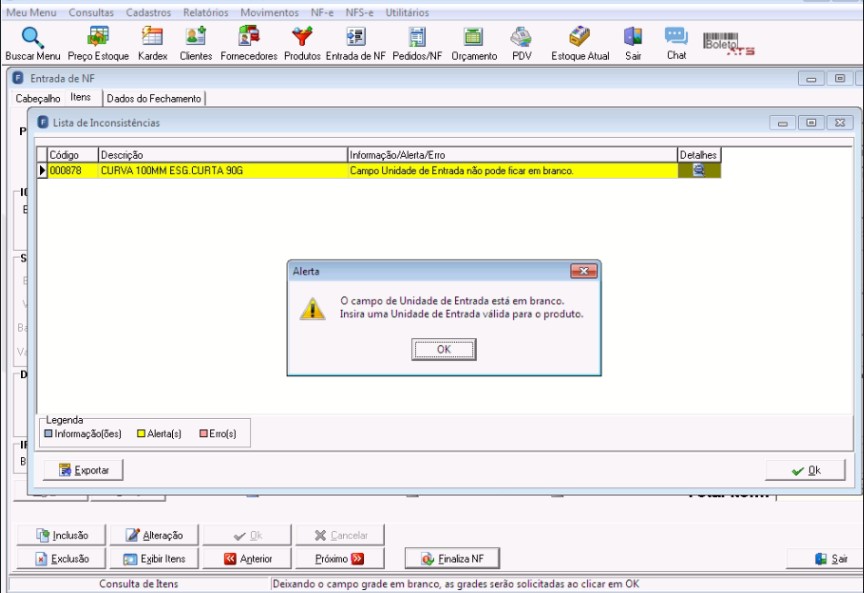Open the NF-e menu
864x593 pixels.
tap(322, 12)
